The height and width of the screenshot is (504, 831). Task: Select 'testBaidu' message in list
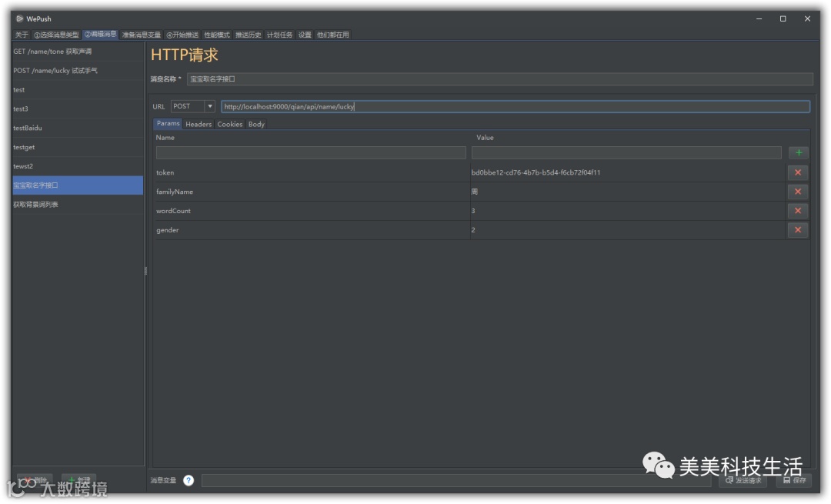click(78, 128)
